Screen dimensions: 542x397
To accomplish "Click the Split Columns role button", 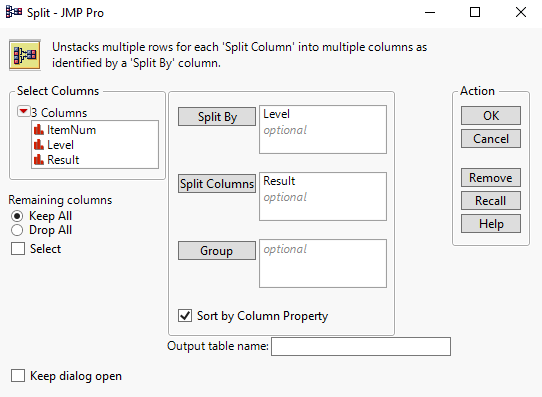I will 217,183.
